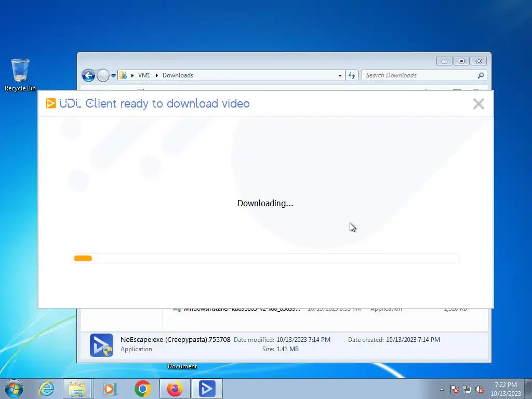Open the Windows Start menu
The width and height of the screenshot is (532, 399).
14,389
